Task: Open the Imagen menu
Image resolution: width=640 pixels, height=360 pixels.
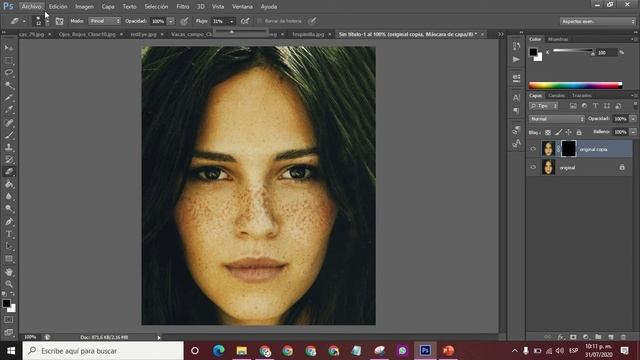Action: coord(84,7)
